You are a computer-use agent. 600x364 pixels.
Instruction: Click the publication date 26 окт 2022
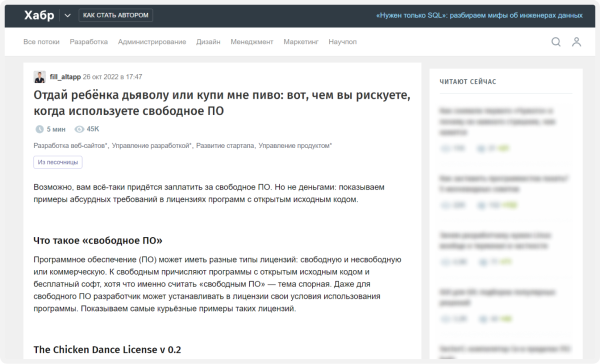[112, 77]
